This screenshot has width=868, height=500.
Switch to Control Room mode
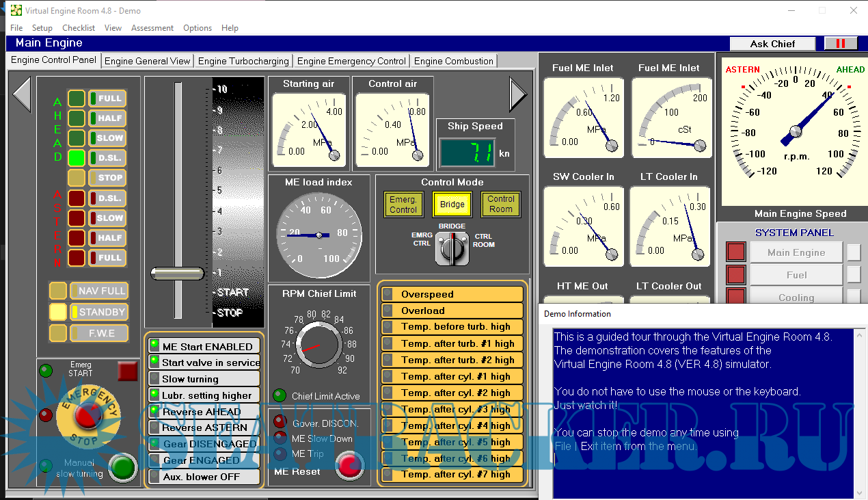point(500,205)
